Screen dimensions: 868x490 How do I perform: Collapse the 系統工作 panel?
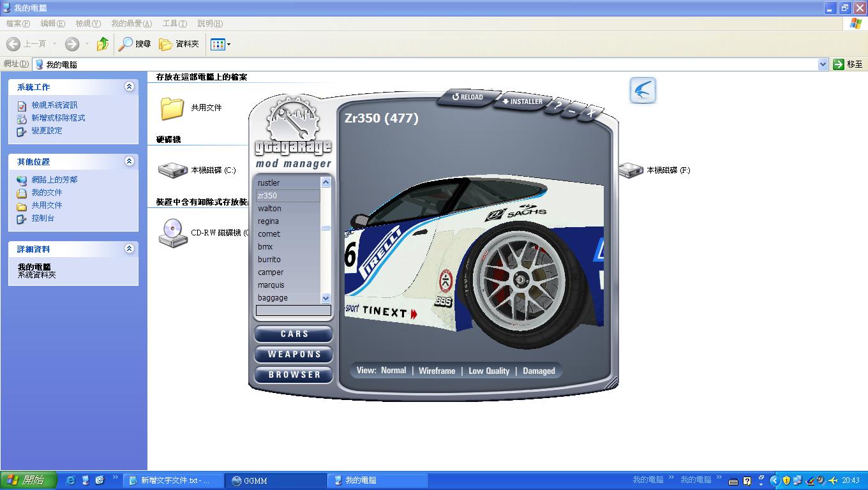[130, 86]
